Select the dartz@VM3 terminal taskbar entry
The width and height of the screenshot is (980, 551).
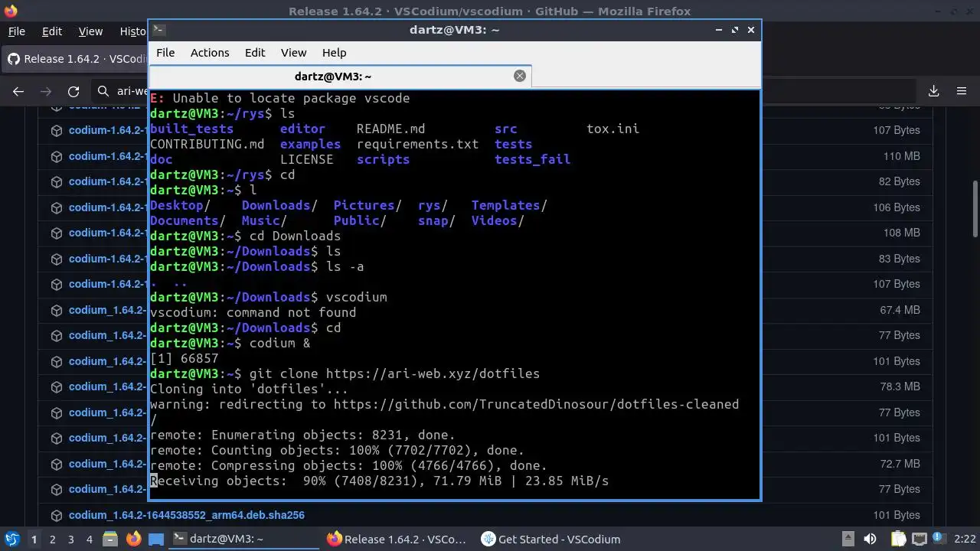(x=243, y=539)
